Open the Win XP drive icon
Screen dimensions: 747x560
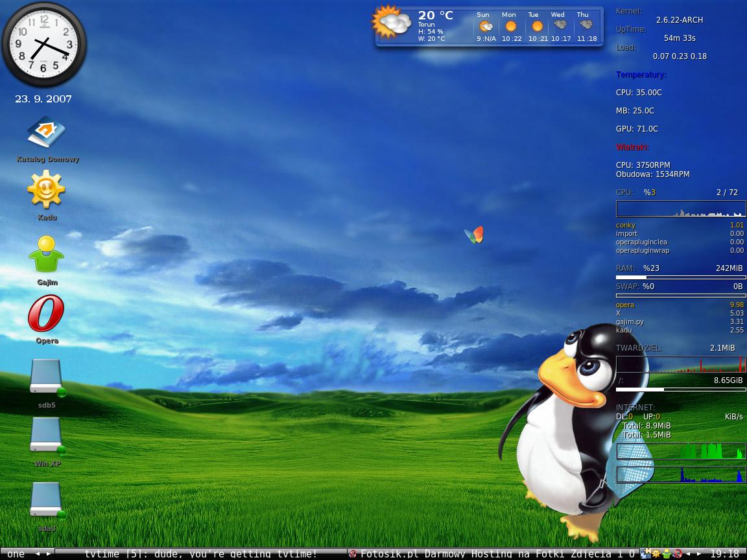pos(47,436)
